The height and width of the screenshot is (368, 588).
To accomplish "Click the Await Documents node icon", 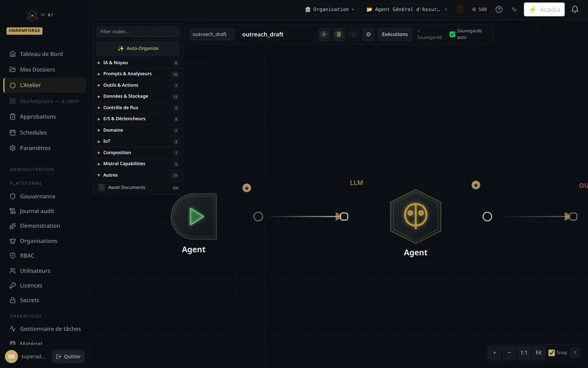I will [x=101, y=188].
